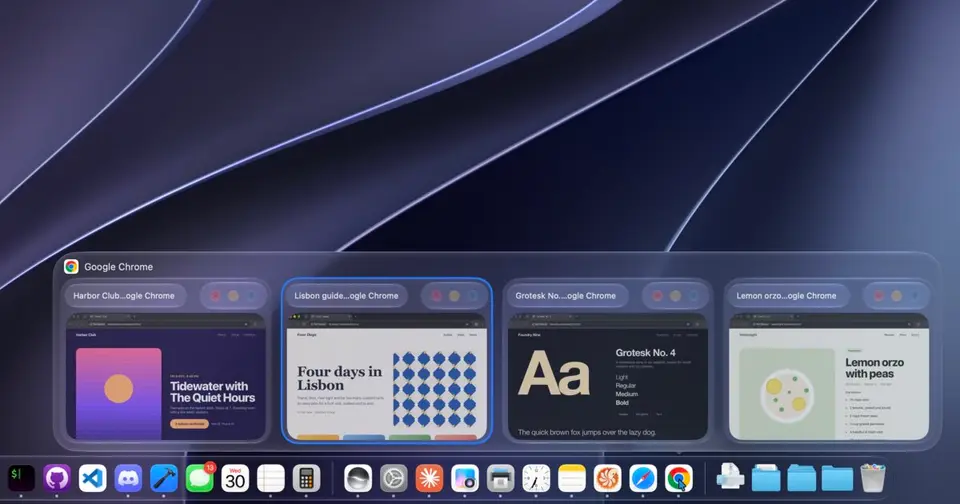Click blue zoom button on Lemon orzo preview

pos(914,296)
